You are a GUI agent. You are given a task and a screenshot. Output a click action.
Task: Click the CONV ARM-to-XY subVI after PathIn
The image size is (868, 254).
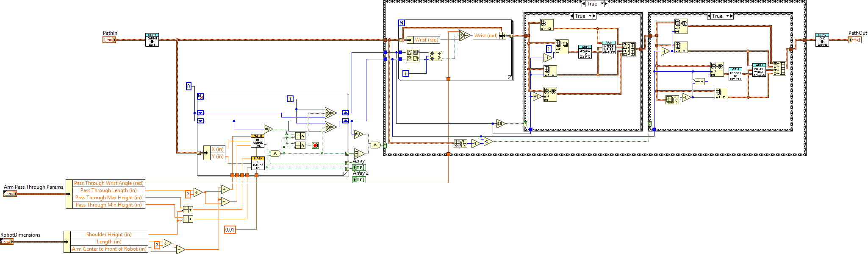(x=152, y=40)
